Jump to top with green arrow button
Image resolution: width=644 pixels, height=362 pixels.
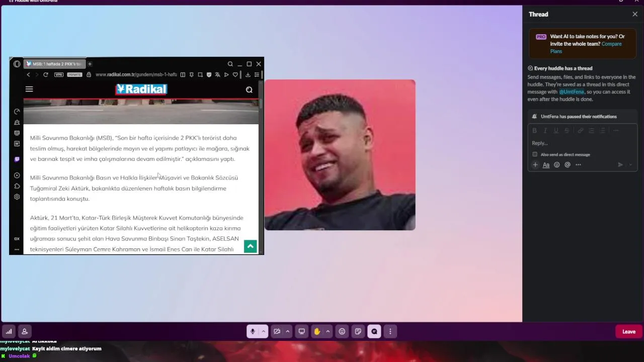pos(250,246)
